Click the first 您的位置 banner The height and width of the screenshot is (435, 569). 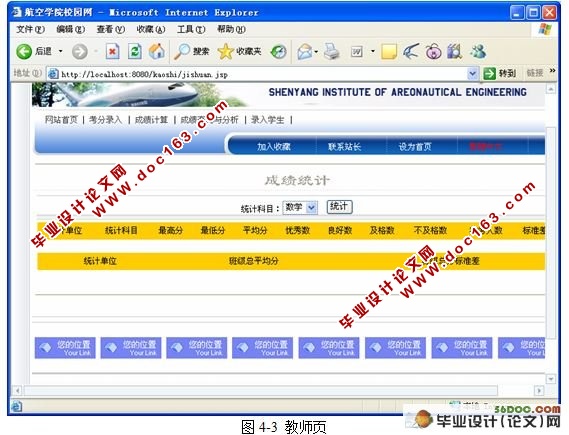point(65,348)
